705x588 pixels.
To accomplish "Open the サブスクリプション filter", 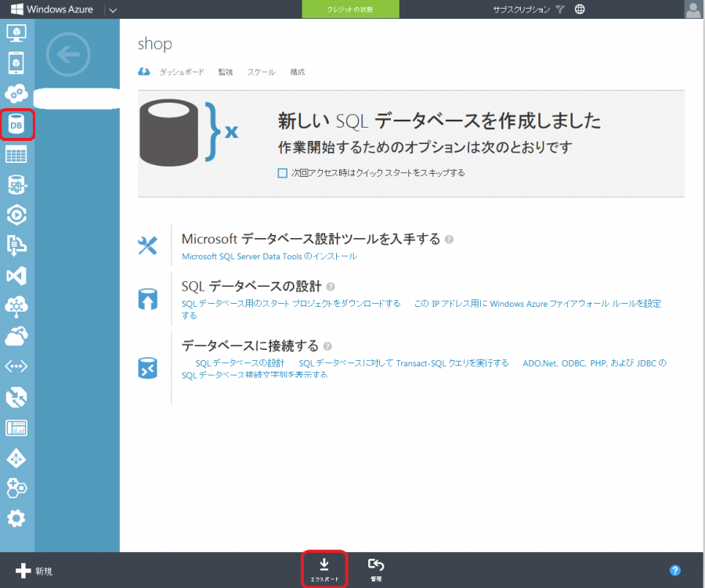I will pos(528,9).
